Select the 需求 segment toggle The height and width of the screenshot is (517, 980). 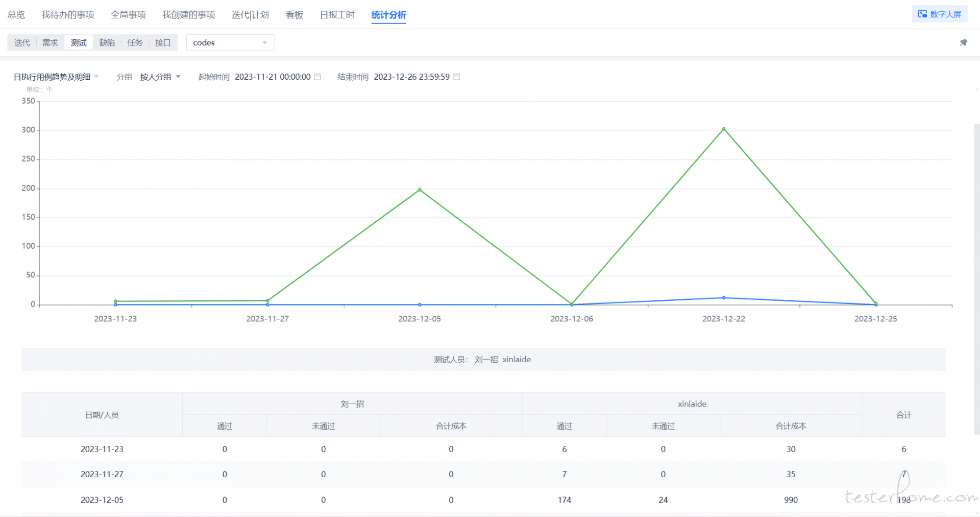click(x=50, y=42)
